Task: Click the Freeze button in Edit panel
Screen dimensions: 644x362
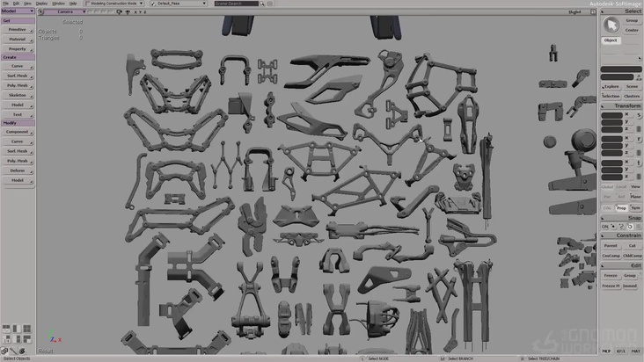Action: coord(611,275)
